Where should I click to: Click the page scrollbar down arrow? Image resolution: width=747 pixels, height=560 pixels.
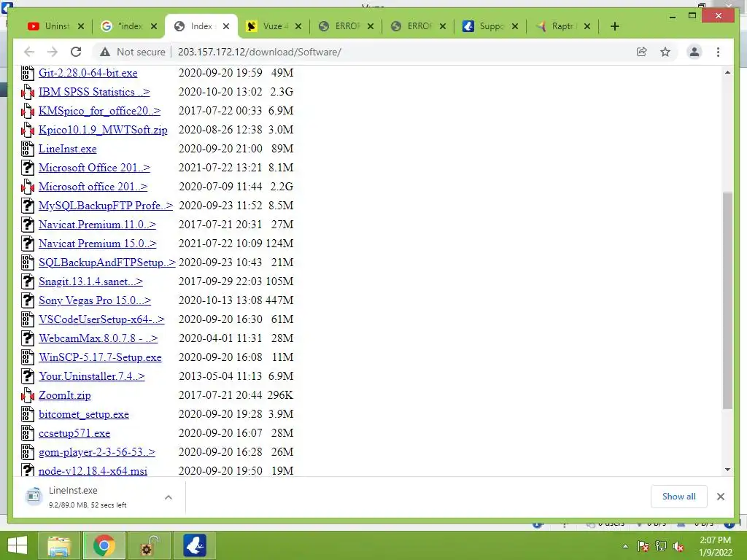click(x=727, y=470)
